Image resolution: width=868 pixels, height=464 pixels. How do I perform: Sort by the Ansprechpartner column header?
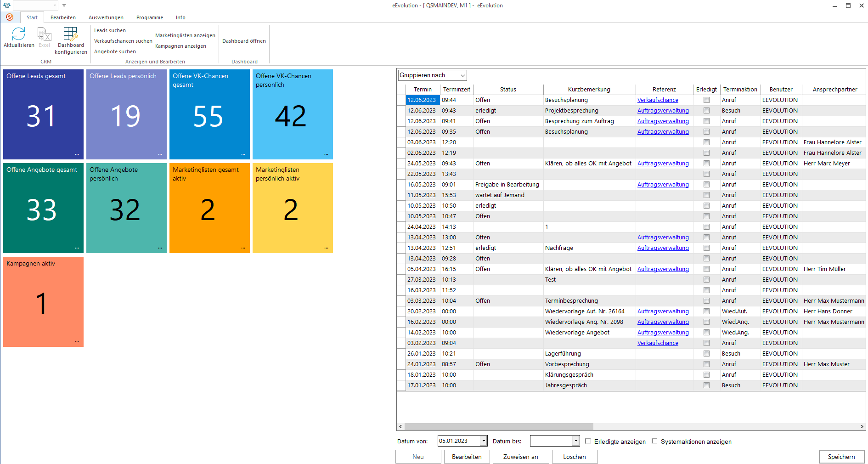(834, 90)
